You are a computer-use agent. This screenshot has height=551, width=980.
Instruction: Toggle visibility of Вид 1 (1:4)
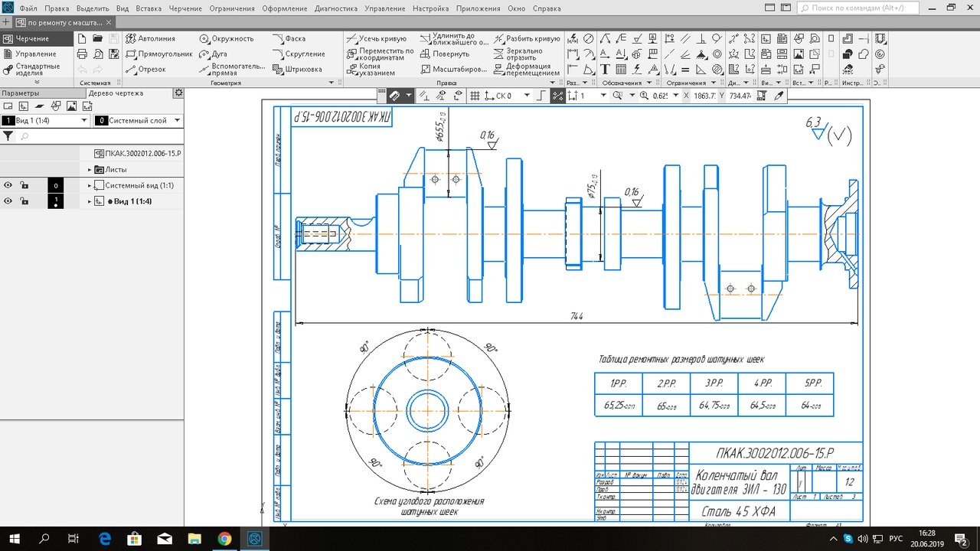(x=8, y=201)
